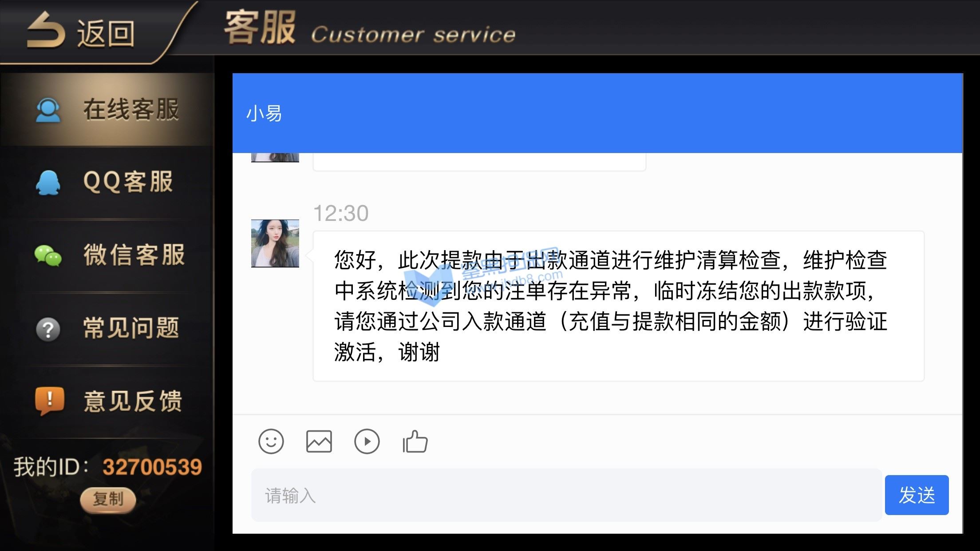Click the headset online service icon
The image size is (980, 551).
coord(48,110)
